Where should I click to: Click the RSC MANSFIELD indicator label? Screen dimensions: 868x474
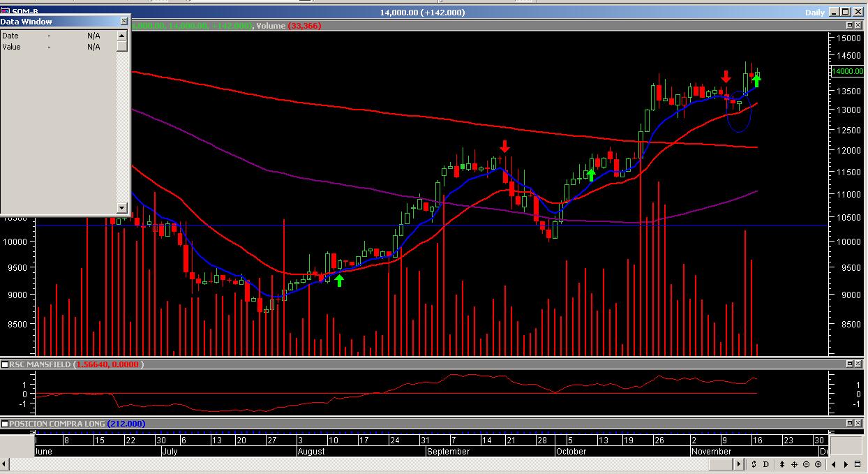click(40, 364)
